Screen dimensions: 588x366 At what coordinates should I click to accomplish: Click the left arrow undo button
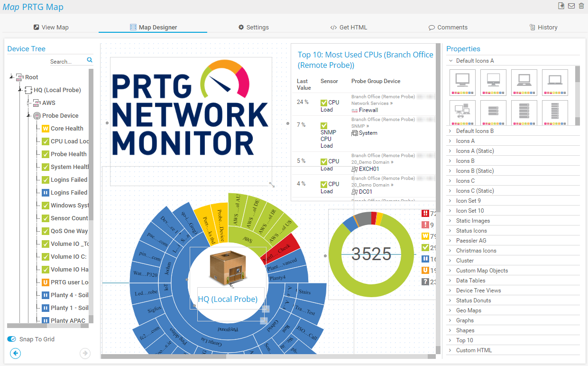(x=16, y=353)
